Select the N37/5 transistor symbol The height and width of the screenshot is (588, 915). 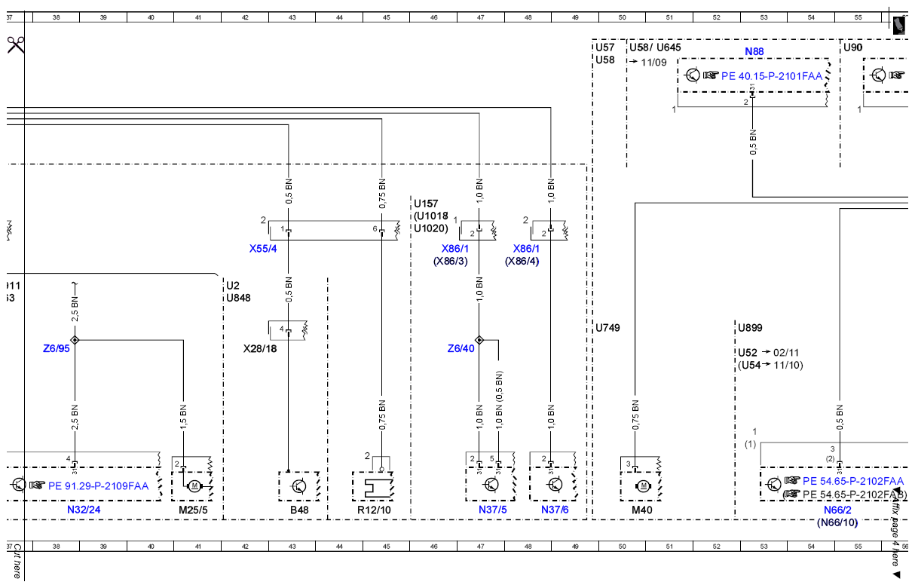click(492, 485)
